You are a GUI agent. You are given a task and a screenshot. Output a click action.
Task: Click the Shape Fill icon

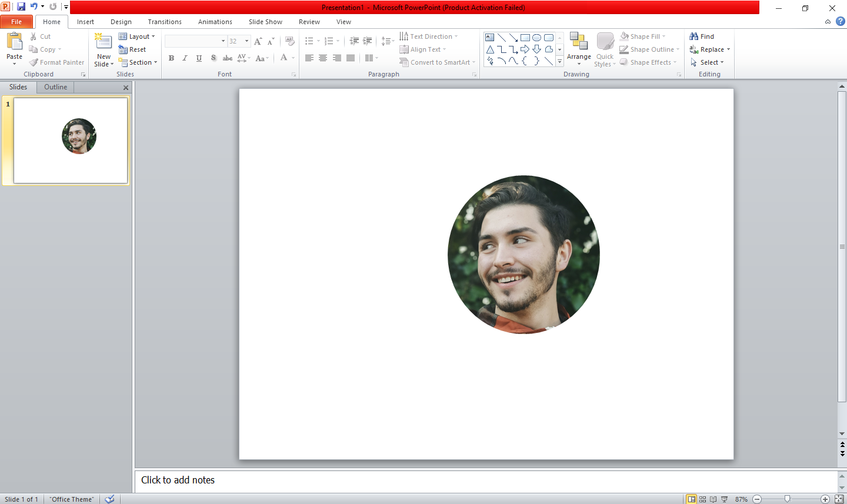(x=623, y=36)
